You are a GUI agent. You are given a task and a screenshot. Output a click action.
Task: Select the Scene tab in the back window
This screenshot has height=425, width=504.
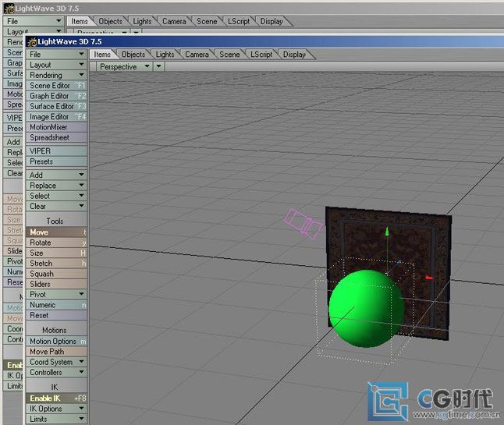207,21
